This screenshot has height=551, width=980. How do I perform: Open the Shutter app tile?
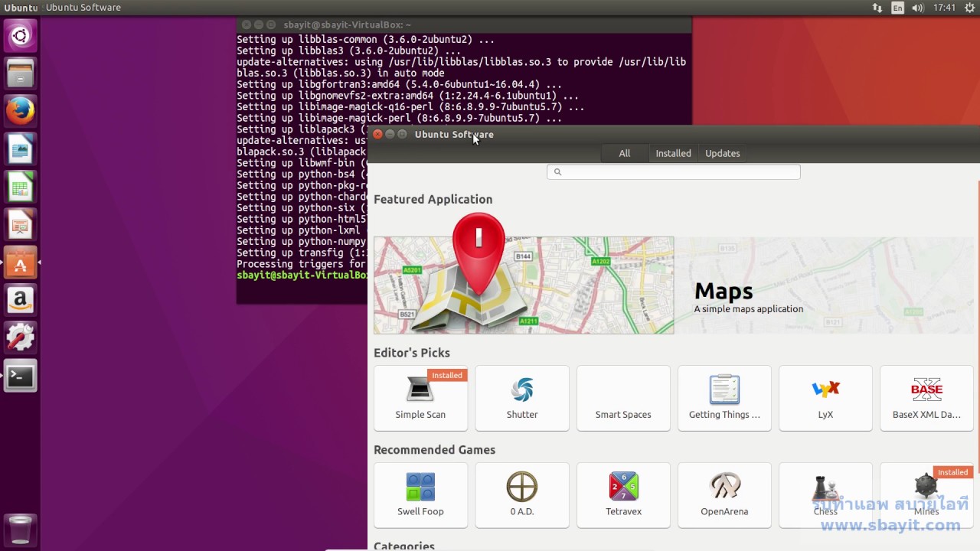[522, 398]
